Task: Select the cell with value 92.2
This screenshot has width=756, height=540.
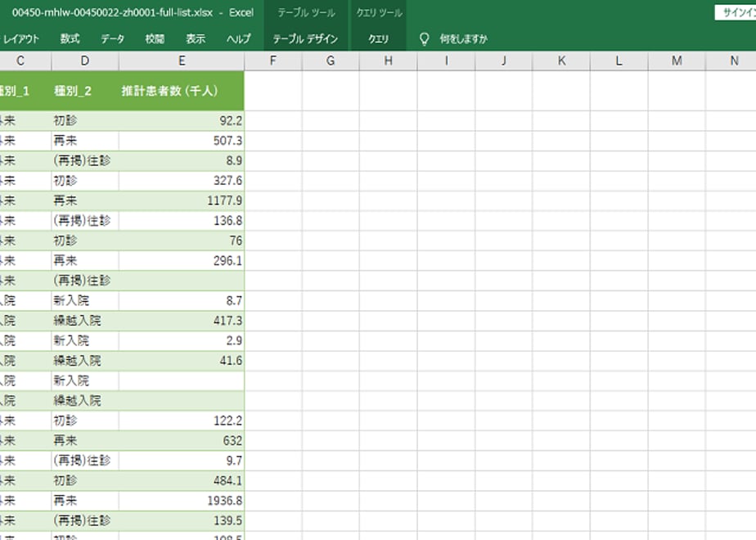Action: coord(182,120)
